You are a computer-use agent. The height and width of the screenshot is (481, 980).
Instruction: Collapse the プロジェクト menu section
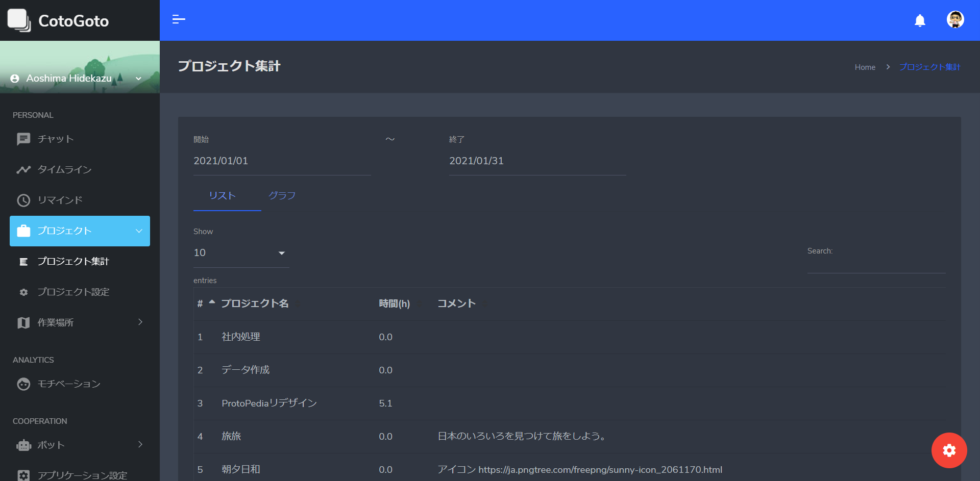coord(80,231)
